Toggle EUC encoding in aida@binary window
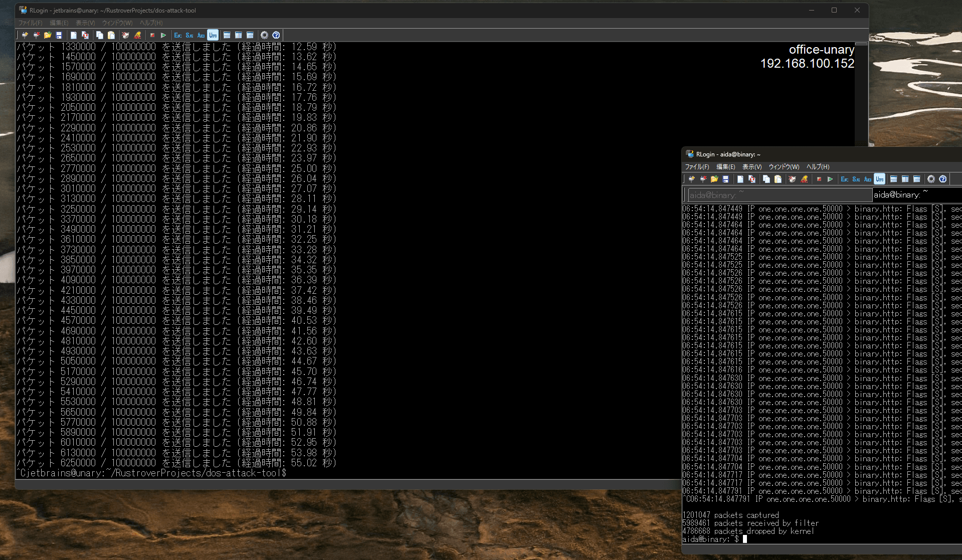 (x=845, y=179)
